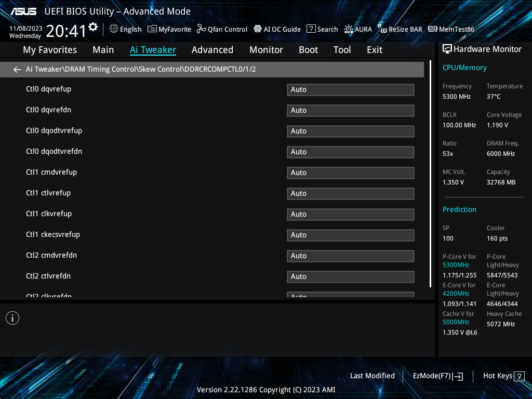Select the Ctl2 ctlvrefdn value field
This screenshot has height=399, width=532.
[x=351, y=276]
